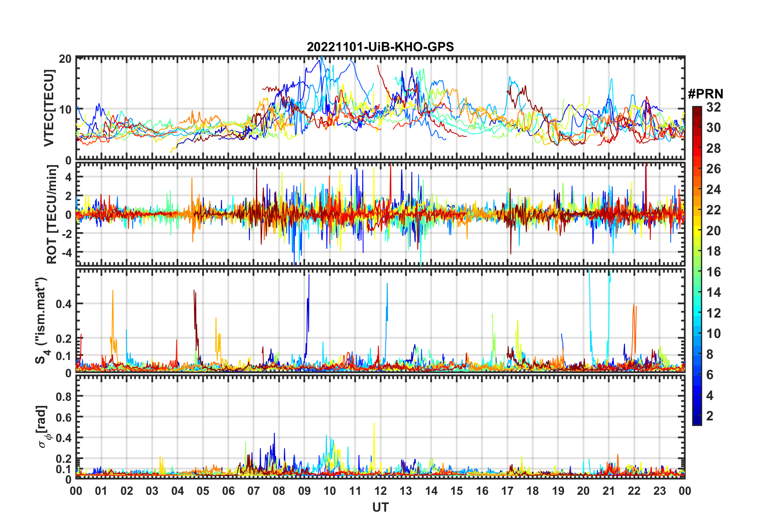Click colorbar tick label 22
The width and height of the screenshot is (761, 532).
pyautogui.click(x=713, y=210)
